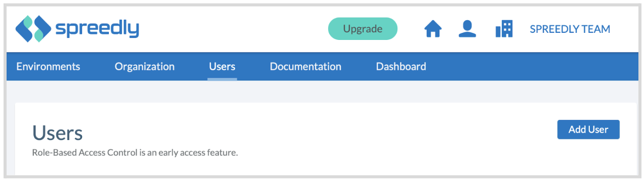Open the SPREEDLY TEAM organization link
This screenshot has width=644, height=182.
[x=570, y=29]
